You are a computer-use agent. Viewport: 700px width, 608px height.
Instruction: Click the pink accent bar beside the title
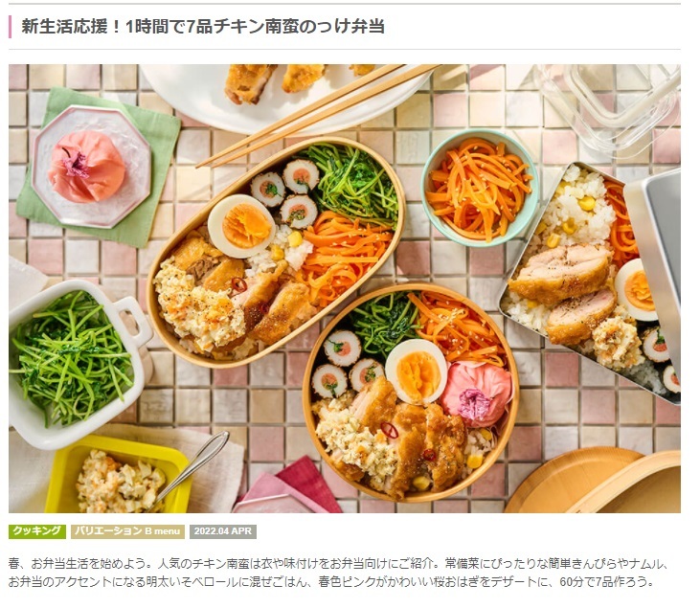pos(10,27)
